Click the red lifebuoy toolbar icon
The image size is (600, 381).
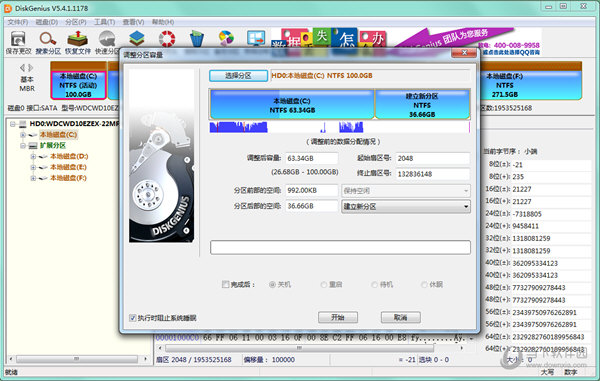click(167, 39)
